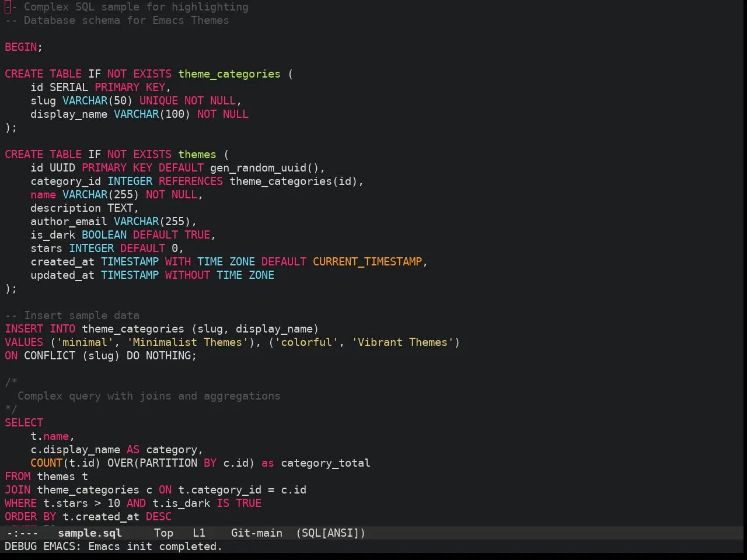Viewport: 747px width, 560px height.
Task: Click the author_email column name
Action: coord(69,222)
